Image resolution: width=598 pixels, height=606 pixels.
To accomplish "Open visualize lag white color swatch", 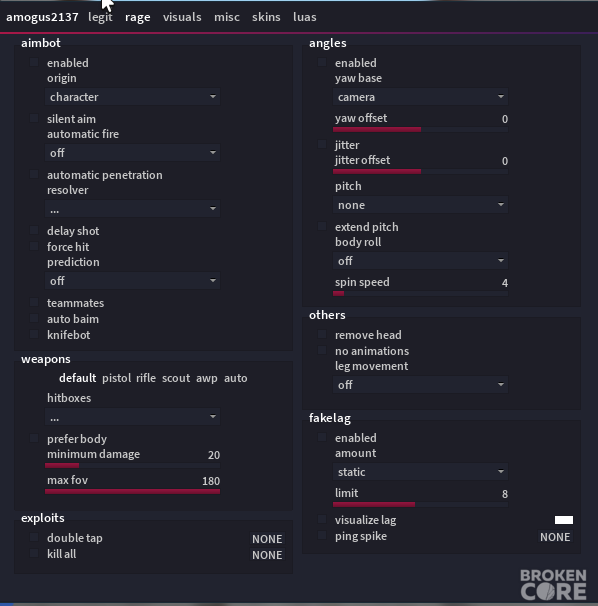I will (x=564, y=520).
